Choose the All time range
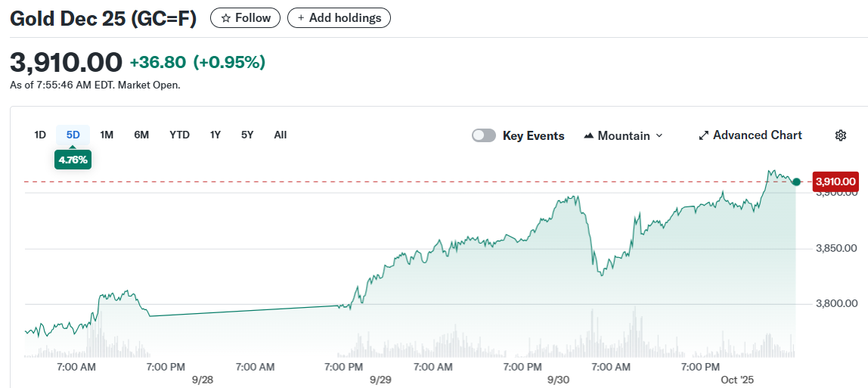 [281, 135]
